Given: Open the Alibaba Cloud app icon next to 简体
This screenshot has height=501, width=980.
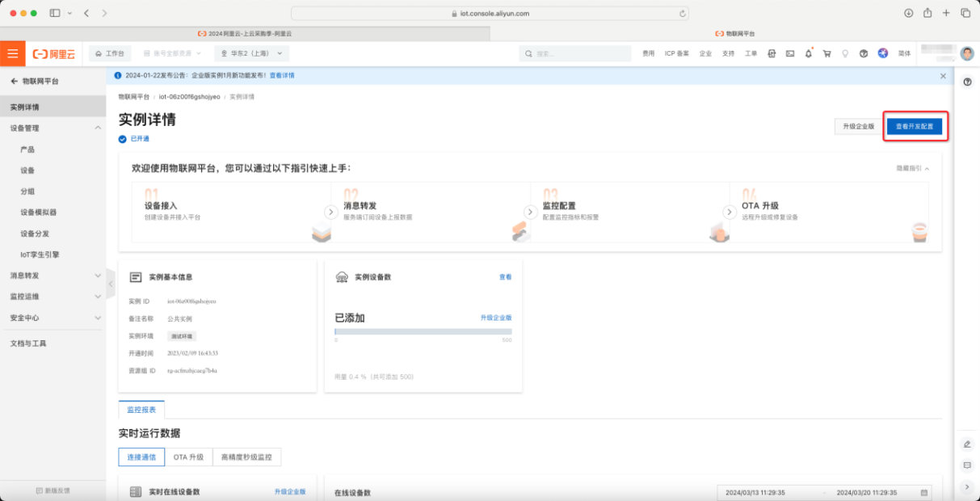Looking at the screenshot, I should tap(883, 53).
